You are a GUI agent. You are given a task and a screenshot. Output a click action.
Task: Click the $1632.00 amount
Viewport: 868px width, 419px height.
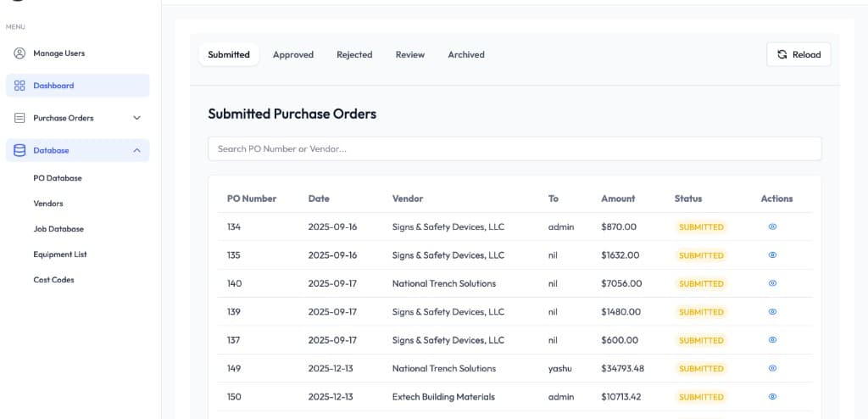point(620,255)
